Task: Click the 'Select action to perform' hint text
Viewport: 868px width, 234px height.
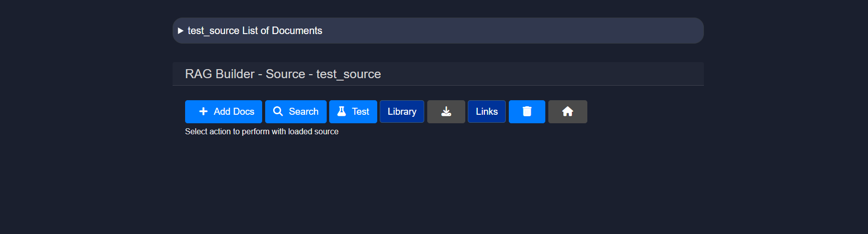Action: [262, 132]
